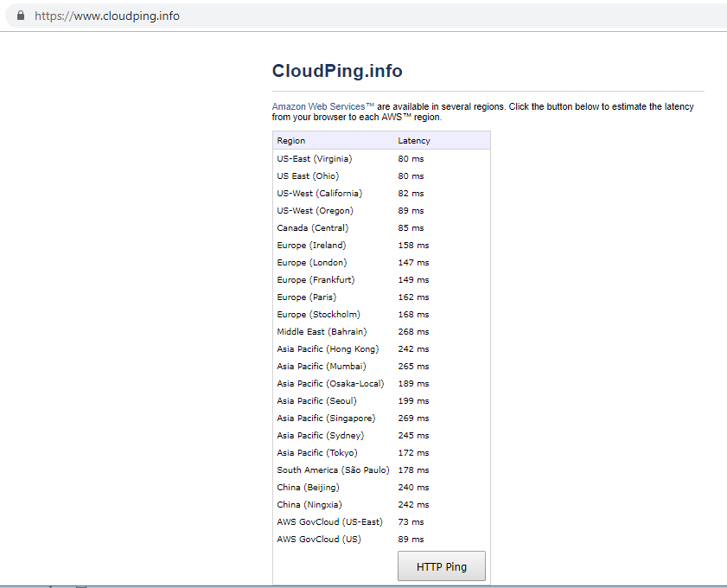Click the 85 ms latency for Canada

(x=411, y=228)
